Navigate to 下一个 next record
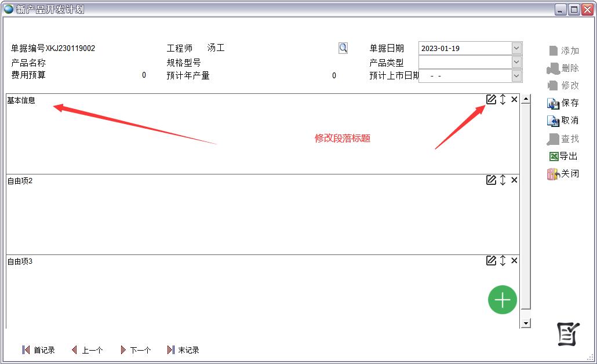The width and height of the screenshot is (597, 364). [135, 350]
